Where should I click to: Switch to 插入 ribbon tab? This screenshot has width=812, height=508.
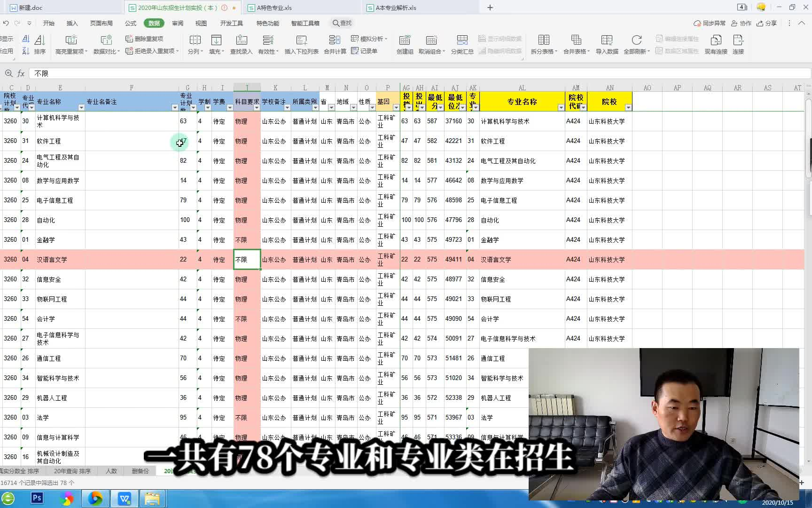coord(72,23)
